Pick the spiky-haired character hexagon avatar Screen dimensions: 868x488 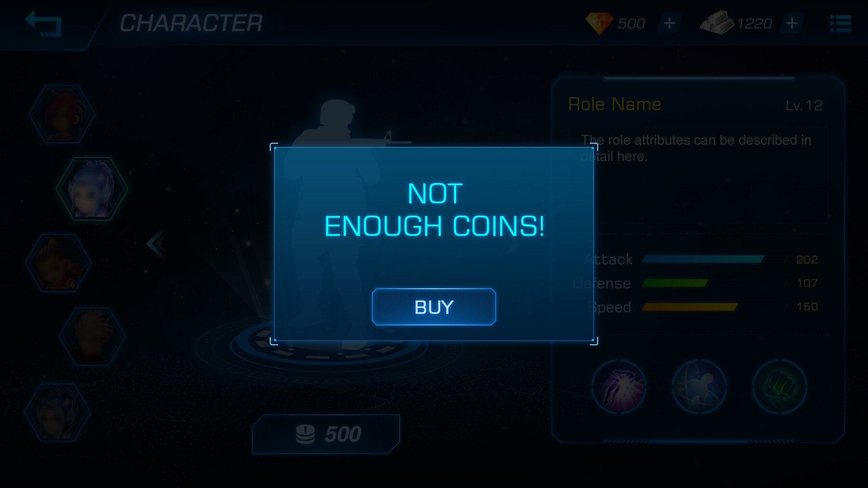click(x=92, y=336)
